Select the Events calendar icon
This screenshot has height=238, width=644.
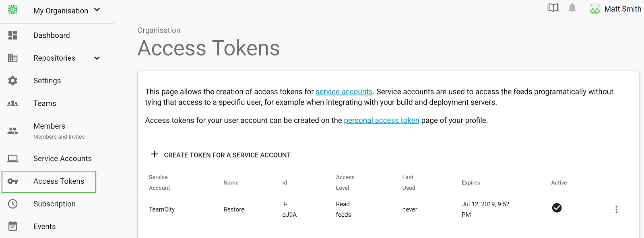point(12,226)
